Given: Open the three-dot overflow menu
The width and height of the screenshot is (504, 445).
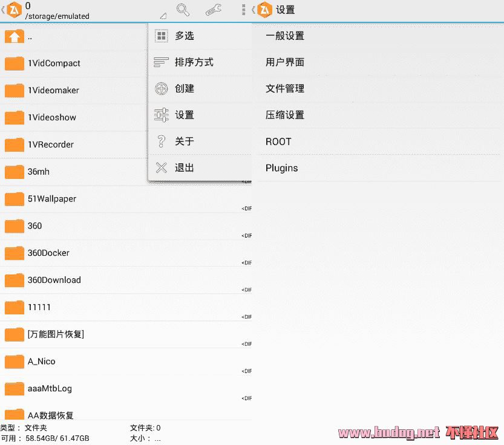Looking at the screenshot, I should coord(244,10).
